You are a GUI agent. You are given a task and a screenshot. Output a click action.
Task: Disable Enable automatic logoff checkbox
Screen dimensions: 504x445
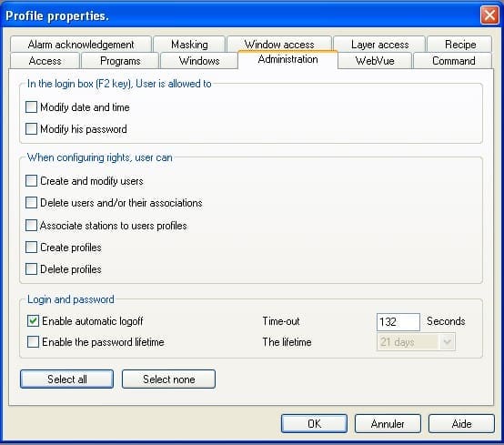[x=33, y=320]
